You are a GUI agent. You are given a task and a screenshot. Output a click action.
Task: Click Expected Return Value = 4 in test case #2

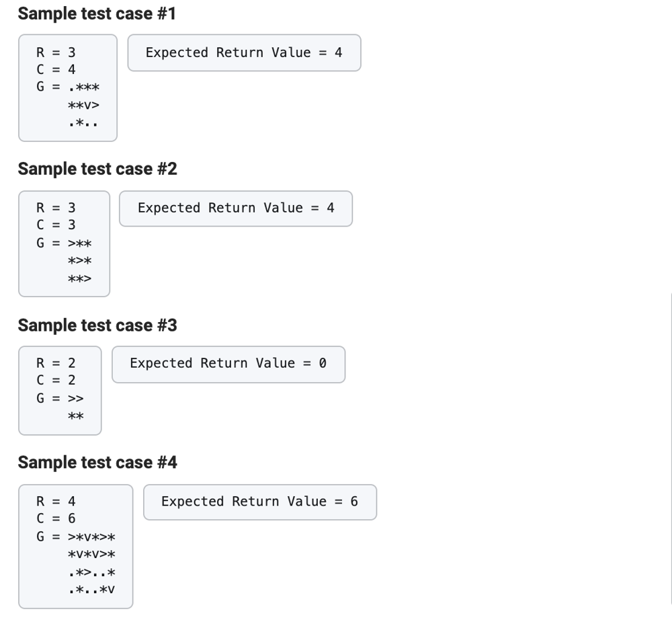[x=236, y=208]
